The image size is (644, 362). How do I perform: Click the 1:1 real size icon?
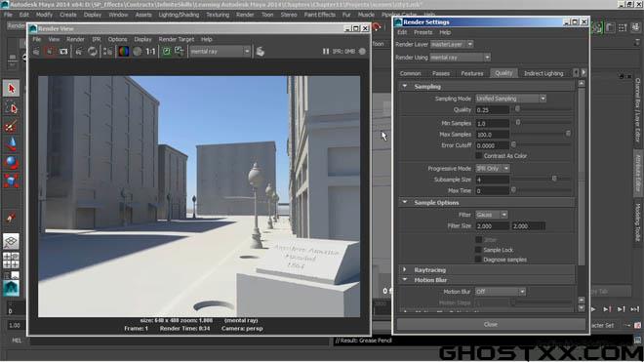(x=150, y=52)
